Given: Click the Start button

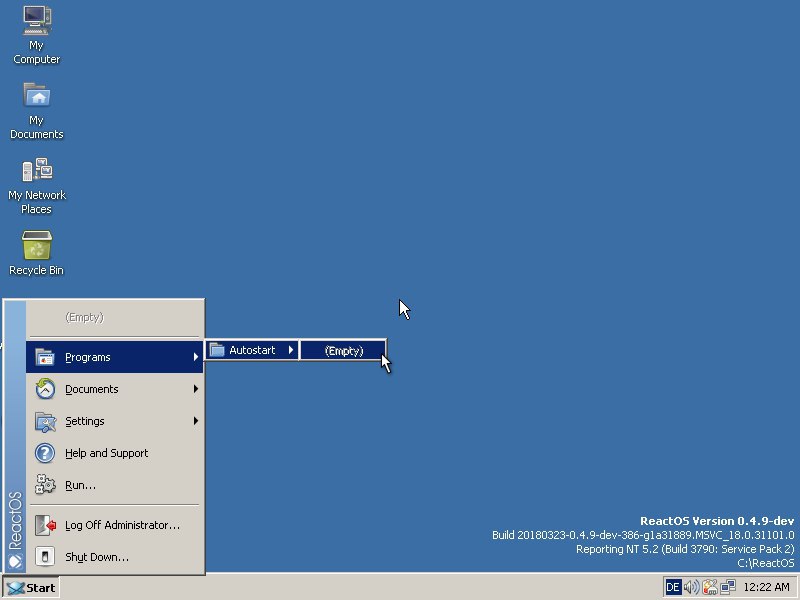Looking at the screenshot, I should tap(31, 588).
